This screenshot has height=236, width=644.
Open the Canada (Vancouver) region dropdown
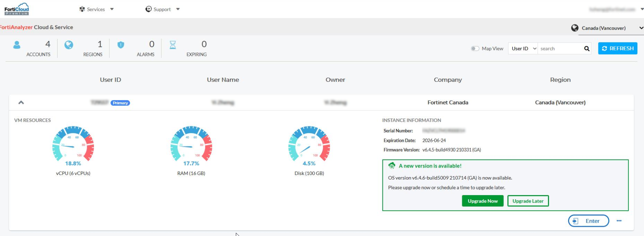(x=607, y=28)
